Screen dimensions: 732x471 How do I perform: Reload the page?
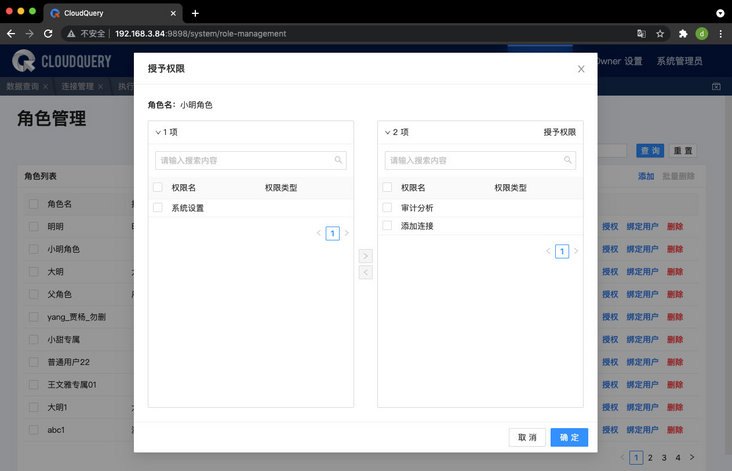point(48,34)
